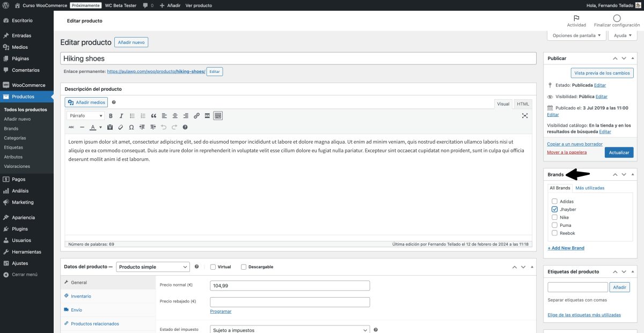
Task: Toggle bold formatting in the editor
Action: click(x=111, y=115)
